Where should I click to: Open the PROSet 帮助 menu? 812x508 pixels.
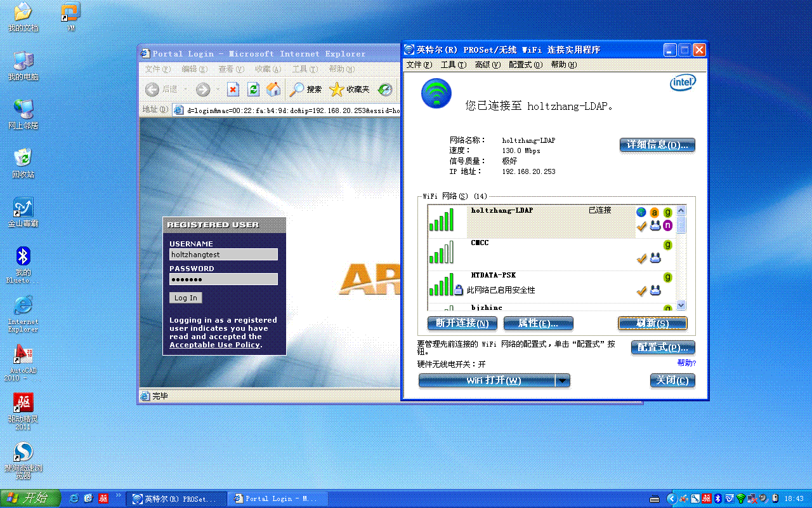point(563,65)
